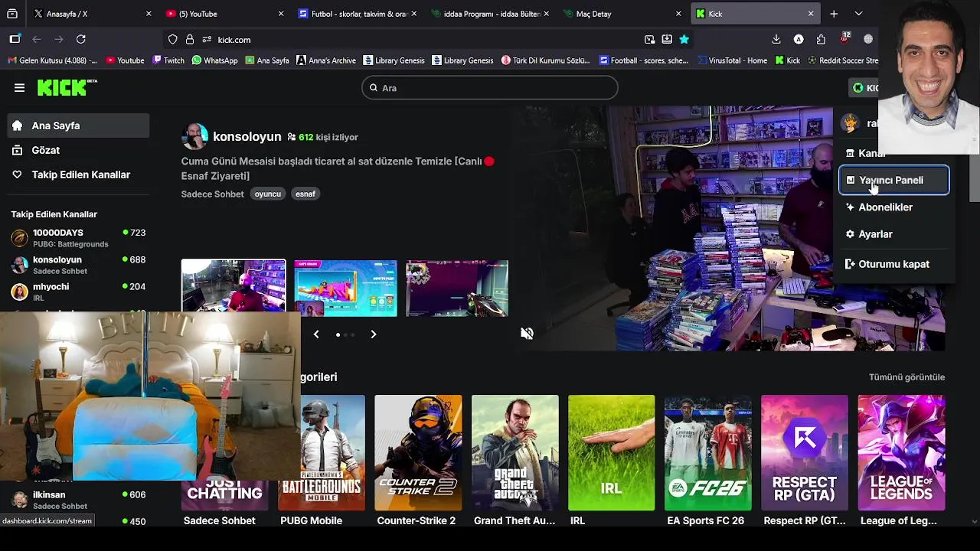Click the shield icon in address bar

[173, 39]
